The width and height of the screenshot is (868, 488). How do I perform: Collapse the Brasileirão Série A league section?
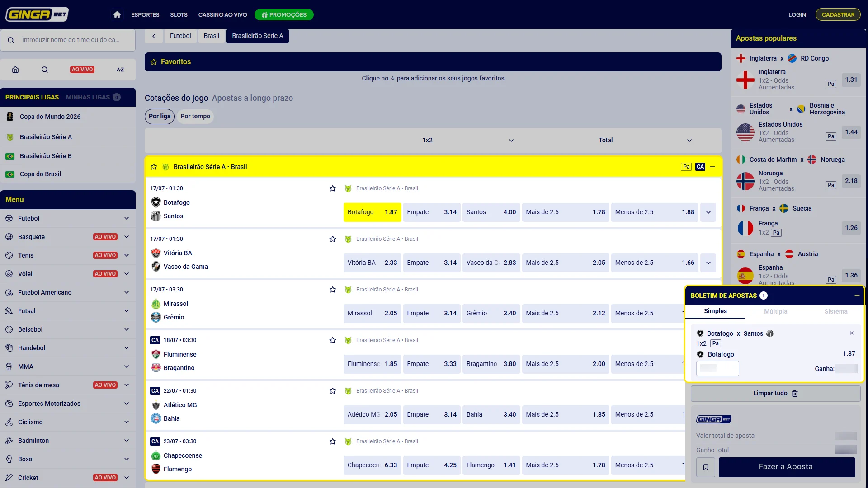[x=712, y=167]
